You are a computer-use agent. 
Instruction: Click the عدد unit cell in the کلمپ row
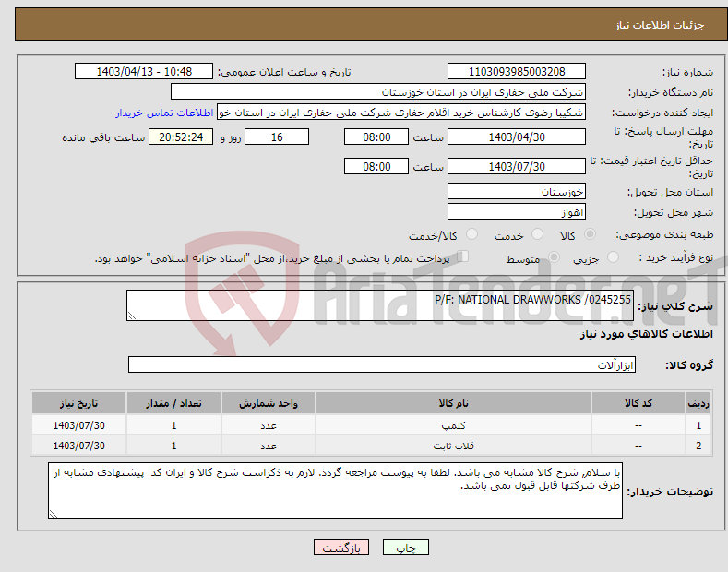[x=269, y=425]
